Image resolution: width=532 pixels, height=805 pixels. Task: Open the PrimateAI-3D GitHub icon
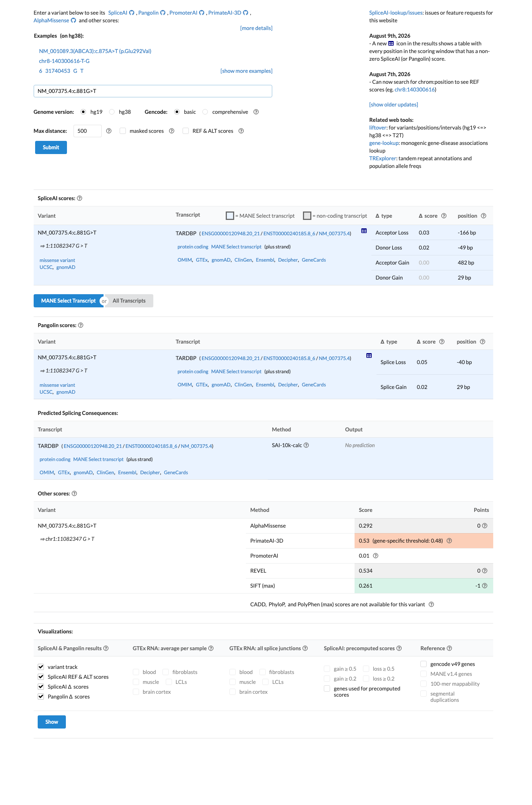246,13
